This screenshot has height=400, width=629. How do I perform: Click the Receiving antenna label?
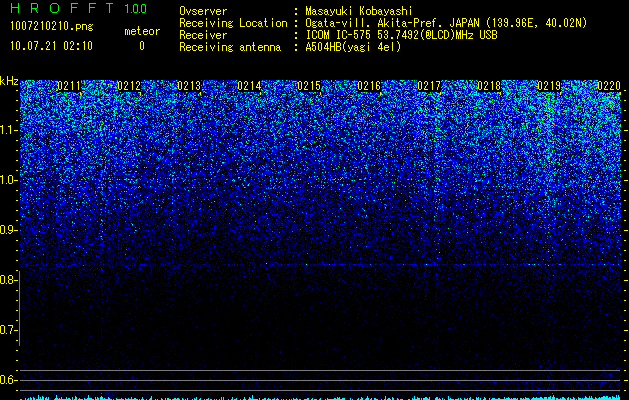tap(230, 47)
